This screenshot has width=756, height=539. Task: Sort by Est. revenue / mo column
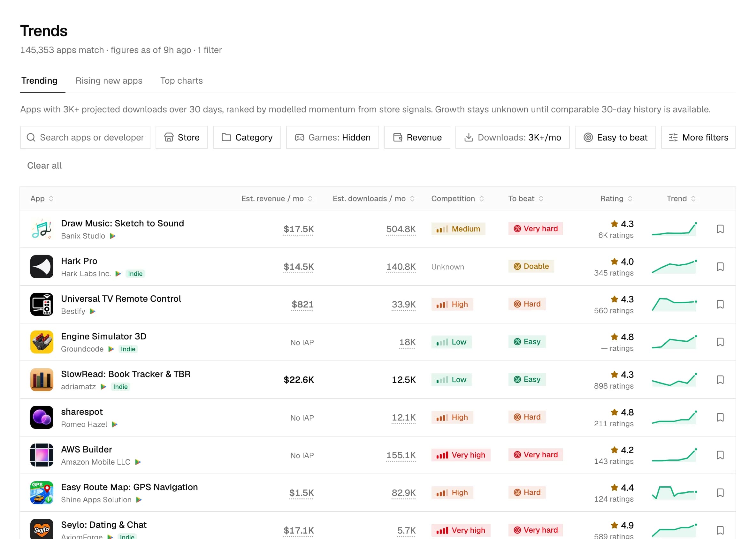277,199
